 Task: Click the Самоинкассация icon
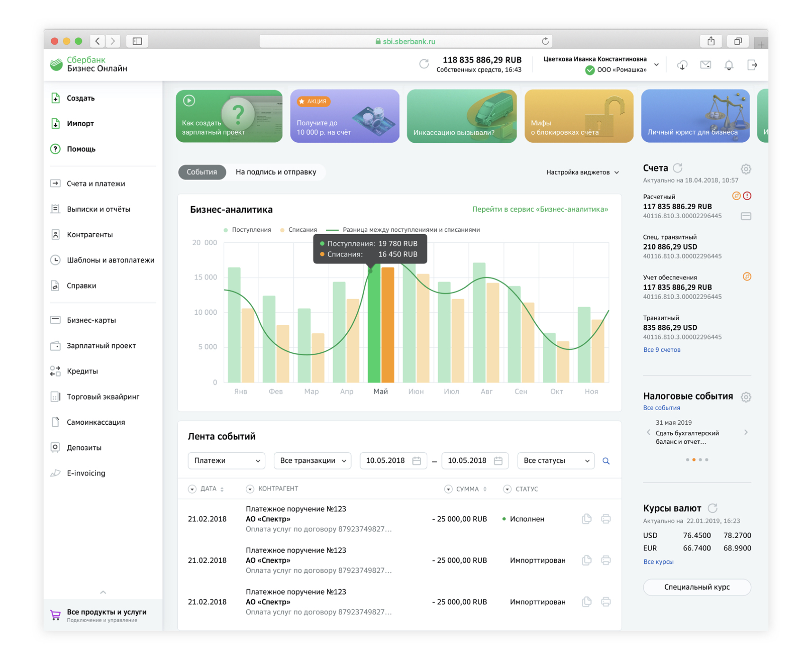click(x=55, y=422)
